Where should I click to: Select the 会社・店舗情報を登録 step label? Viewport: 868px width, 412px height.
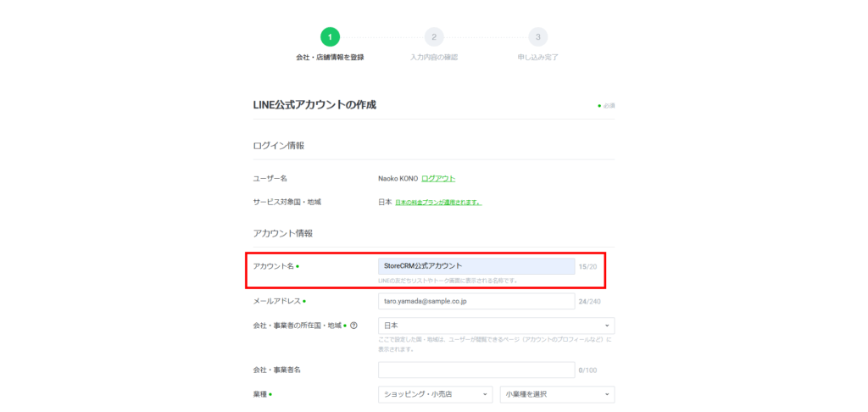(330, 58)
